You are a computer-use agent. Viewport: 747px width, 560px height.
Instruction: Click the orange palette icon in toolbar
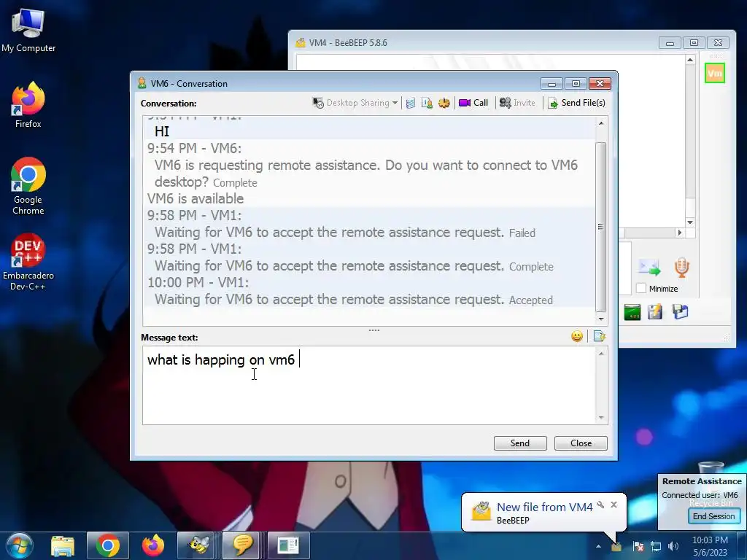click(444, 103)
